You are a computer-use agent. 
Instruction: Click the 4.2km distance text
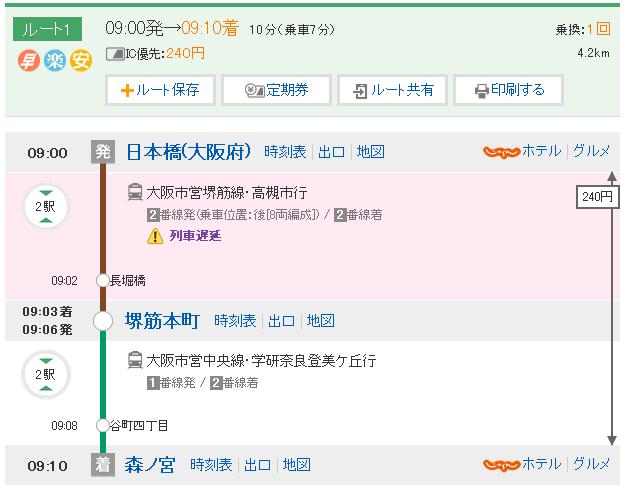(x=593, y=53)
